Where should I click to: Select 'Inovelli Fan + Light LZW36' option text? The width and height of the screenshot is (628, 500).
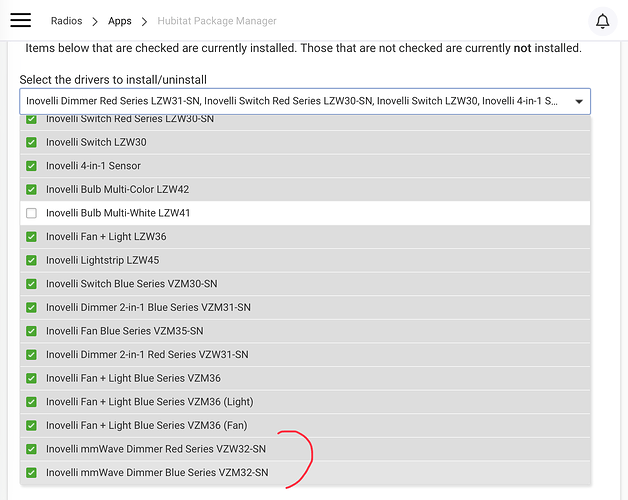pyautogui.click(x=106, y=237)
